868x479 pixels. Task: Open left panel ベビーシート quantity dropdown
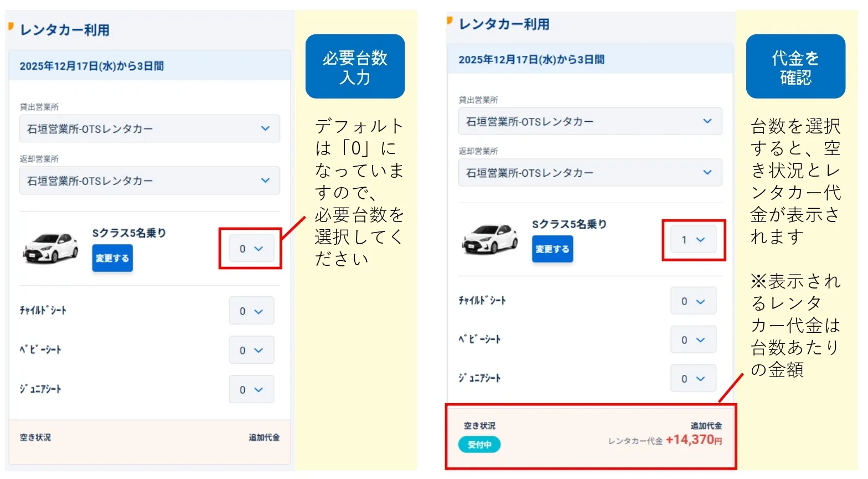tap(251, 350)
